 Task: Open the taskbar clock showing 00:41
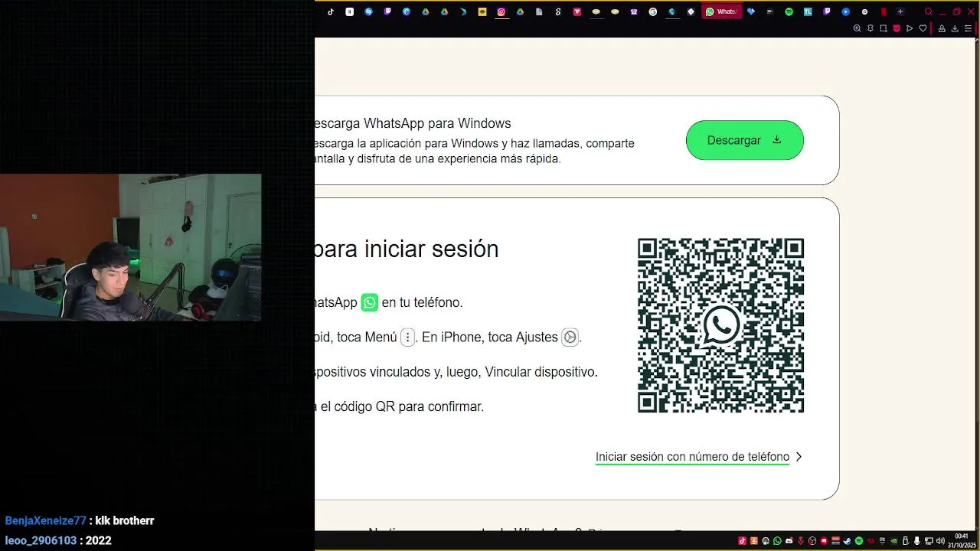pos(961,541)
